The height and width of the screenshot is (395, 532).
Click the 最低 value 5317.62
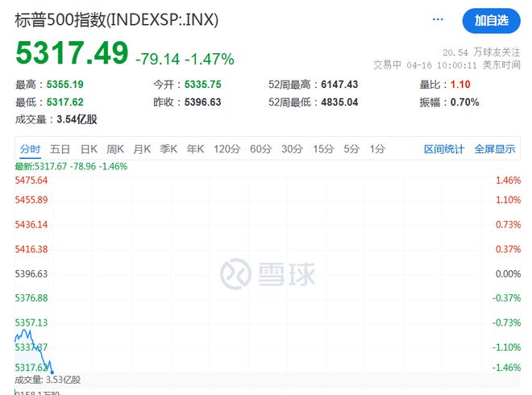64,102
